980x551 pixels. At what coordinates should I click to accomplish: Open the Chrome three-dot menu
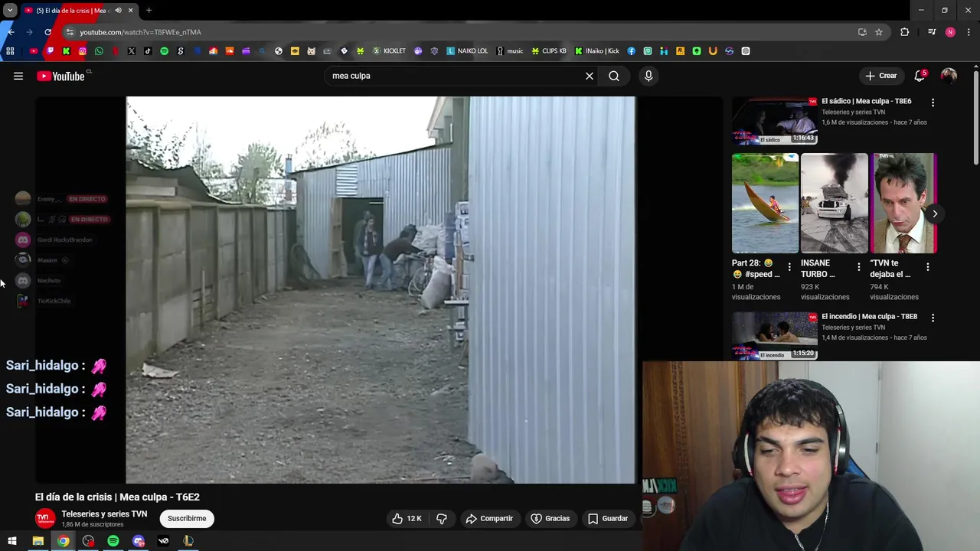[969, 32]
